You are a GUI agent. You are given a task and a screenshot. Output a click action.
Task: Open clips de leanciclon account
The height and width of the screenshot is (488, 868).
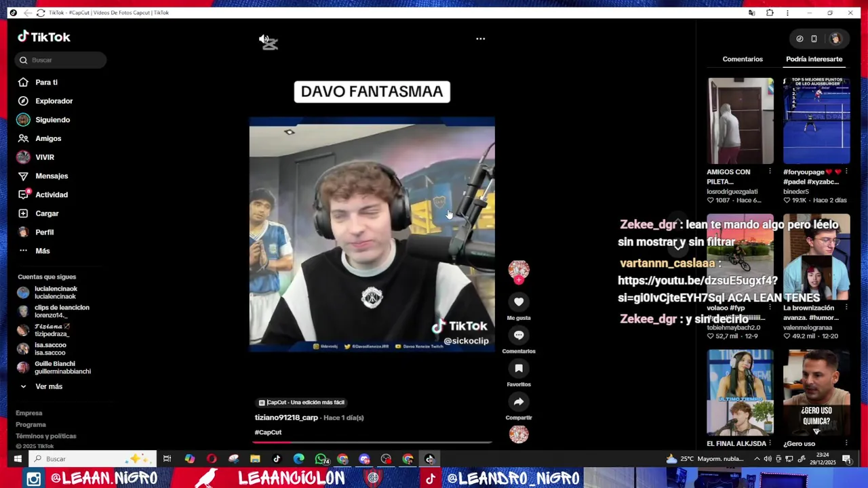point(60,311)
